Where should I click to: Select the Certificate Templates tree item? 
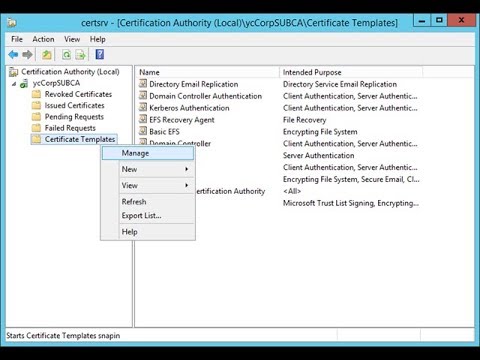coord(80,139)
